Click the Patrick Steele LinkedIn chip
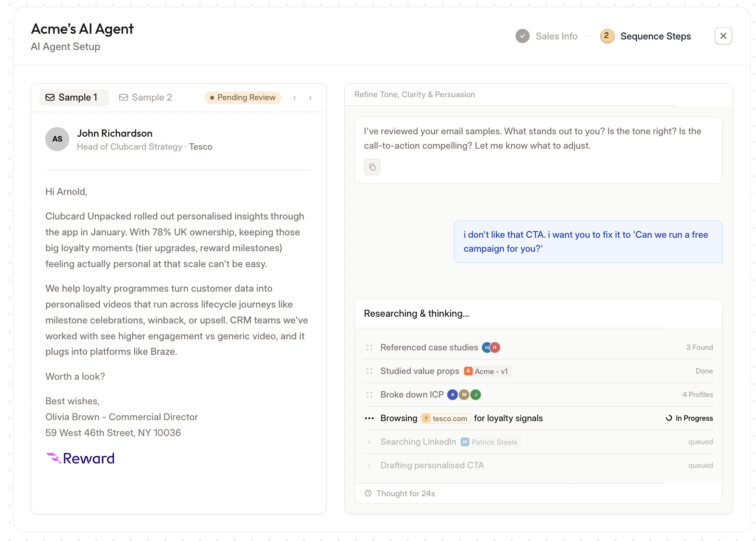 (491, 442)
